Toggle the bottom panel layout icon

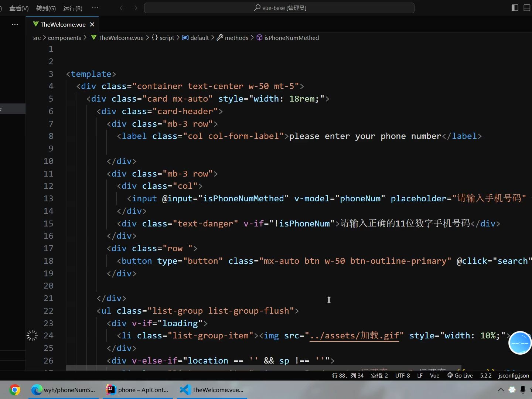[x=527, y=8]
